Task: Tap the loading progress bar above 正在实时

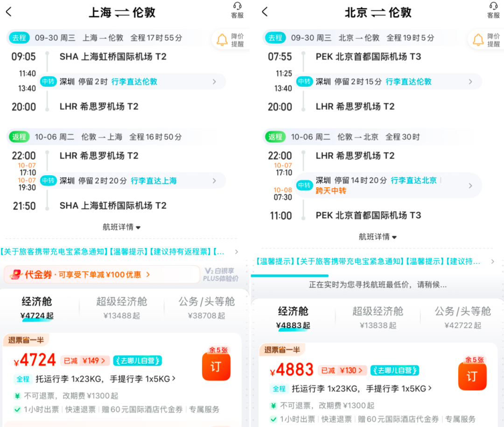Action: [x=290, y=275]
